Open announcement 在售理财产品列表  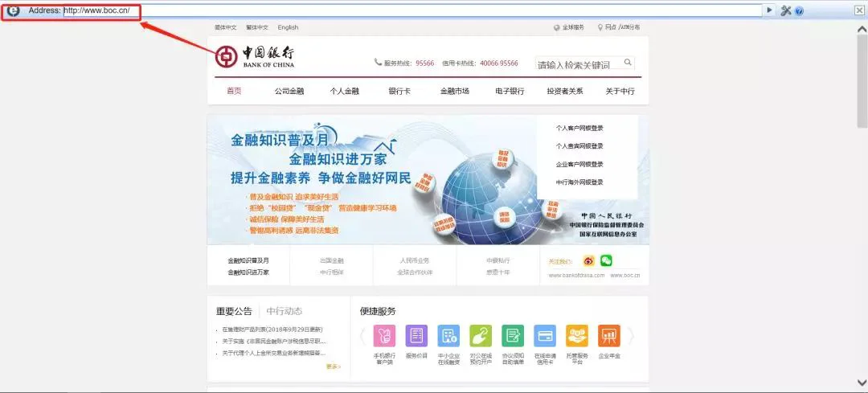point(272,330)
